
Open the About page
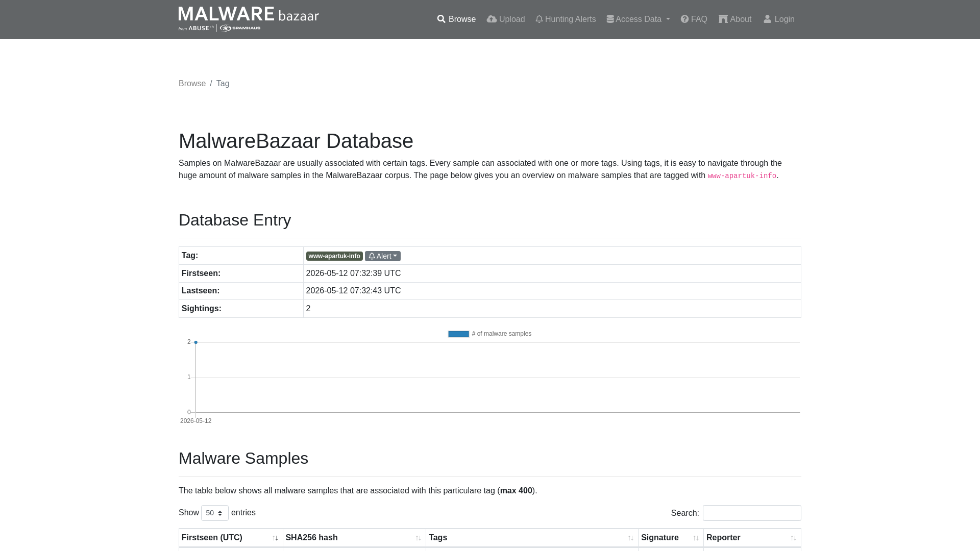point(735,19)
